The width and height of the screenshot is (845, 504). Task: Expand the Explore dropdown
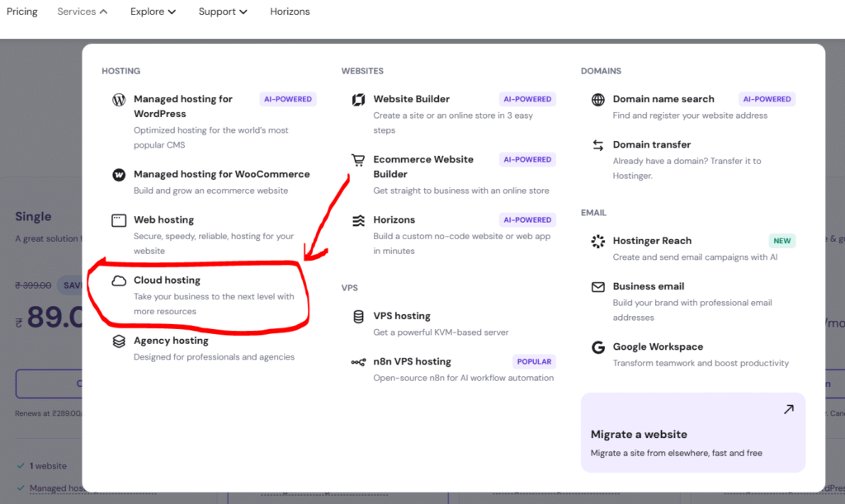click(x=153, y=12)
